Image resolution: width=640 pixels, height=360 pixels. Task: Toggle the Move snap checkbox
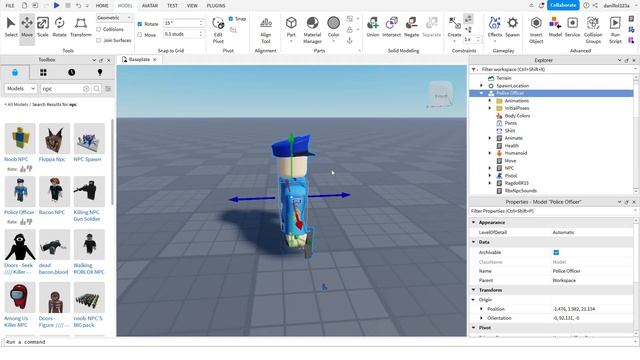pyautogui.click(x=140, y=35)
